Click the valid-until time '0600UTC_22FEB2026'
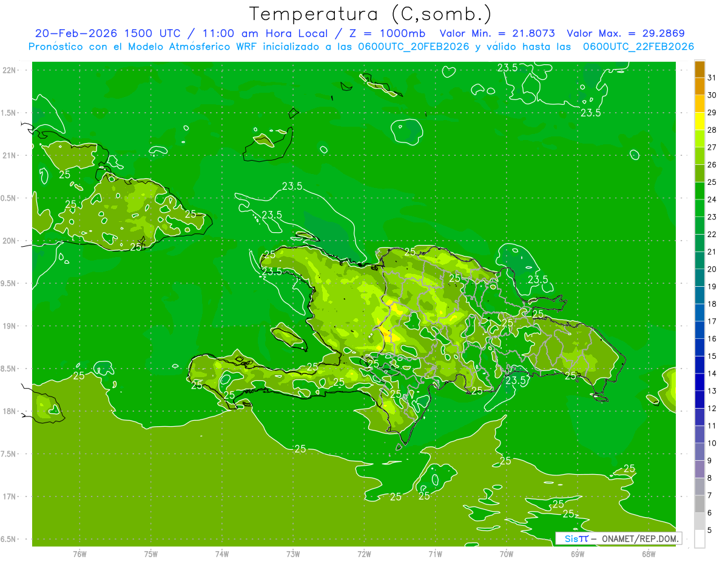728x562 pixels. [638, 46]
